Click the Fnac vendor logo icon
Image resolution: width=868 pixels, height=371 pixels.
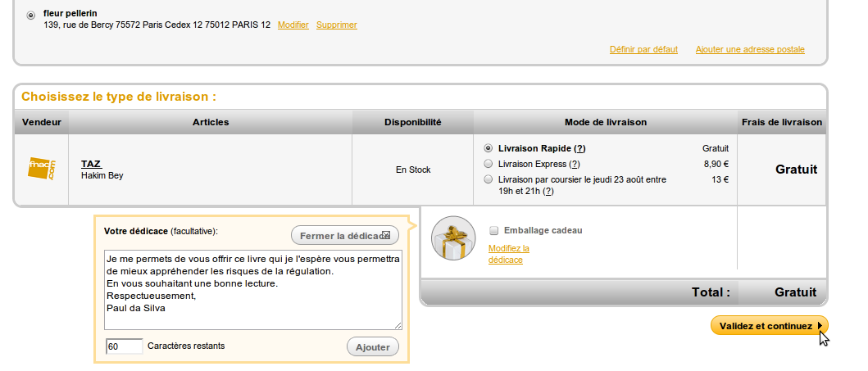click(40, 169)
